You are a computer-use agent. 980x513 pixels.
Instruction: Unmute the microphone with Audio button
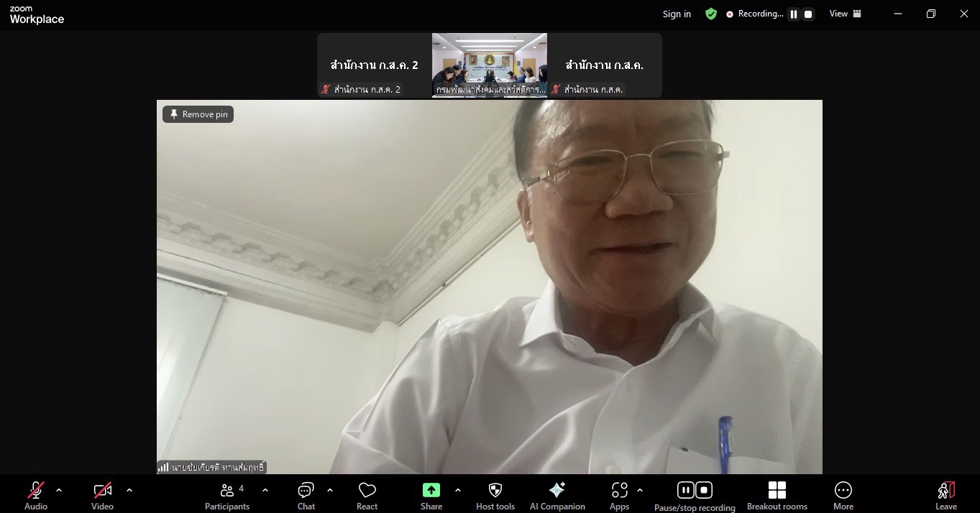pos(36,495)
